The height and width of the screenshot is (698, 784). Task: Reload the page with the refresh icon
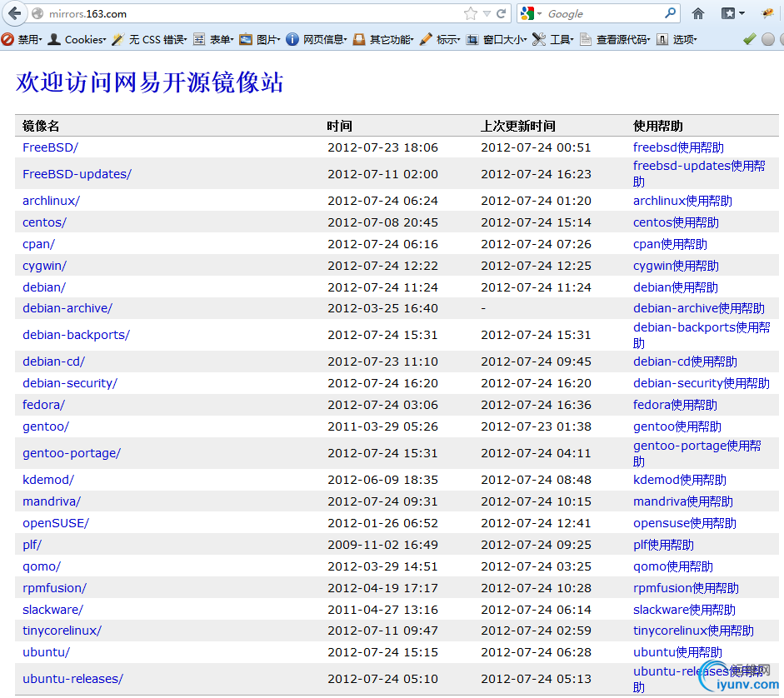point(501,13)
